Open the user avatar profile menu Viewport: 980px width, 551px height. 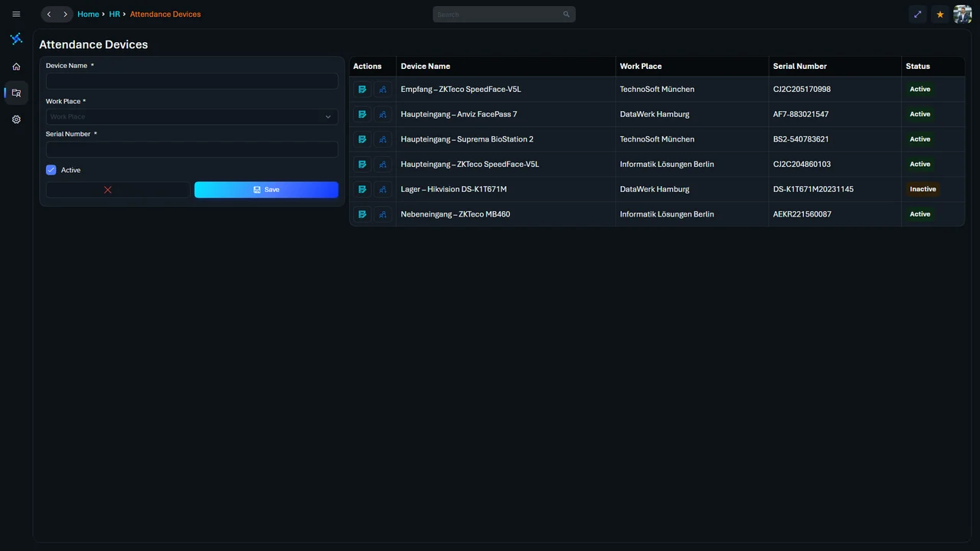[x=962, y=14]
